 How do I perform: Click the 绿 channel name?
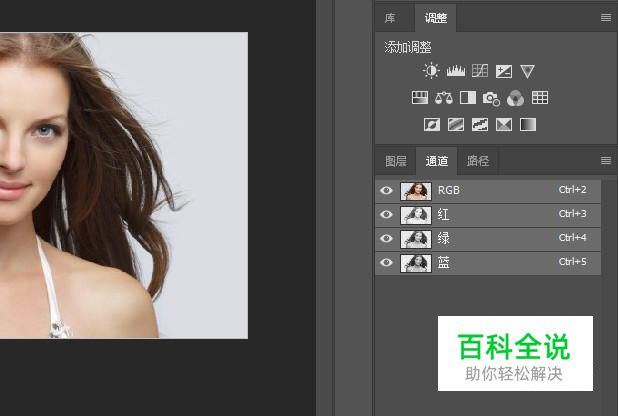(443, 239)
